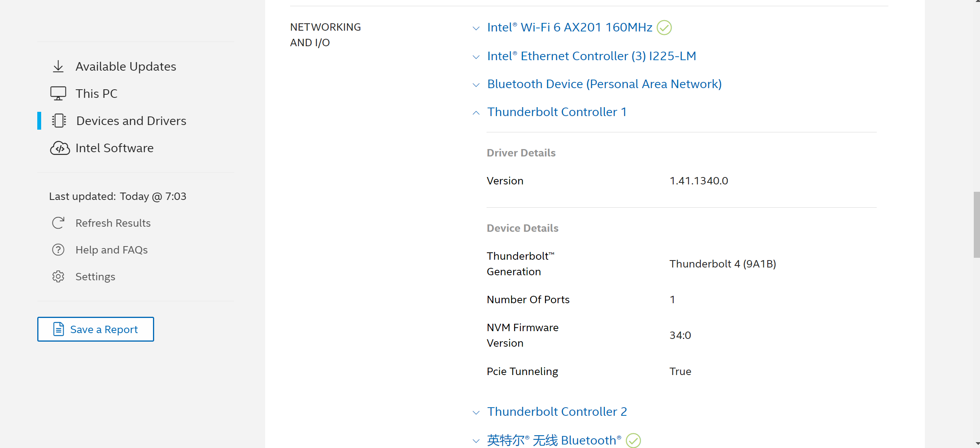Click the Settings gear icon
Screen dimensions: 980x448
(58, 276)
